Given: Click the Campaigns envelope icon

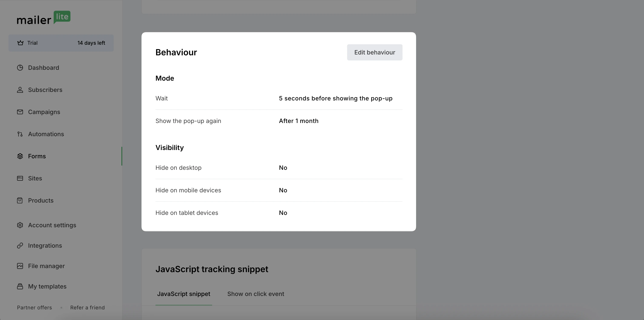Looking at the screenshot, I should [x=20, y=112].
